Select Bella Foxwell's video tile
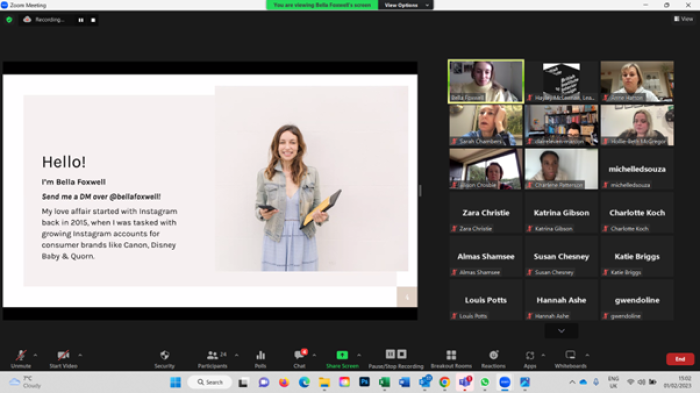The height and width of the screenshot is (393, 700). [x=486, y=81]
